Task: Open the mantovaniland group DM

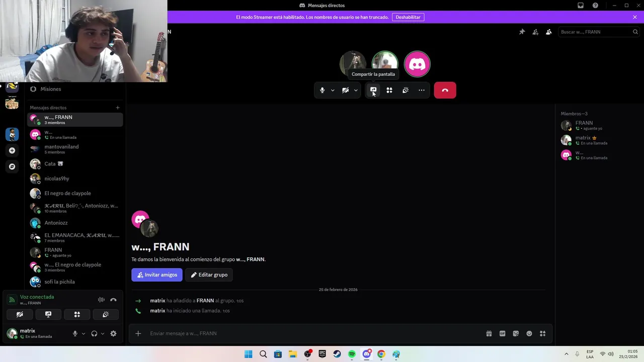Action: (x=75, y=149)
